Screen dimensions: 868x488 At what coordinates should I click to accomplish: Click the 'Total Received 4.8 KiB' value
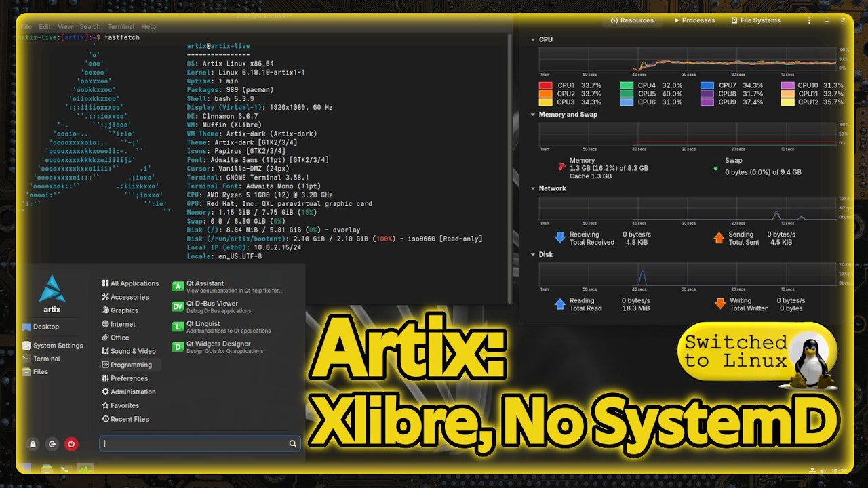pyautogui.click(x=635, y=242)
